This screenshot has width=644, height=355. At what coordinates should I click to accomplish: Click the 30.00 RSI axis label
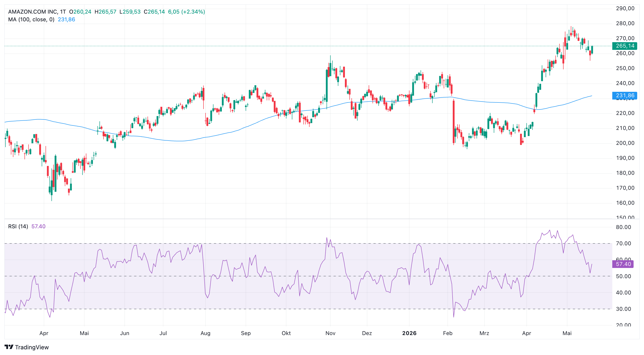point(624,309)
